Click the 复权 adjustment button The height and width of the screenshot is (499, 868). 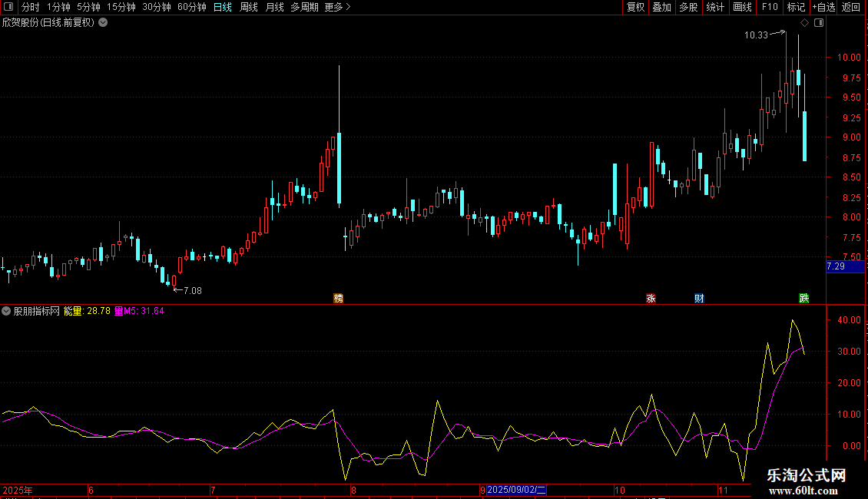635,7
